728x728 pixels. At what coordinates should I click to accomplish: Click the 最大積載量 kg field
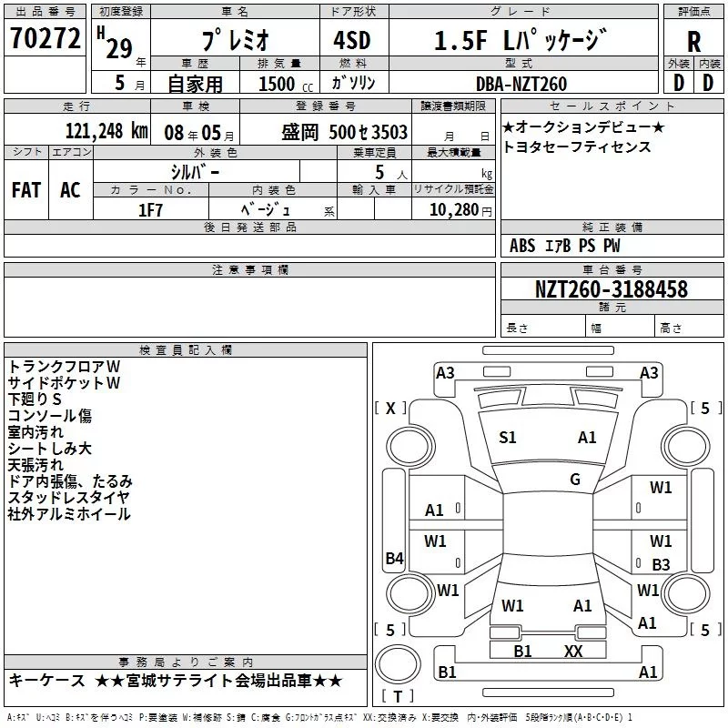(x=453, y=172)
